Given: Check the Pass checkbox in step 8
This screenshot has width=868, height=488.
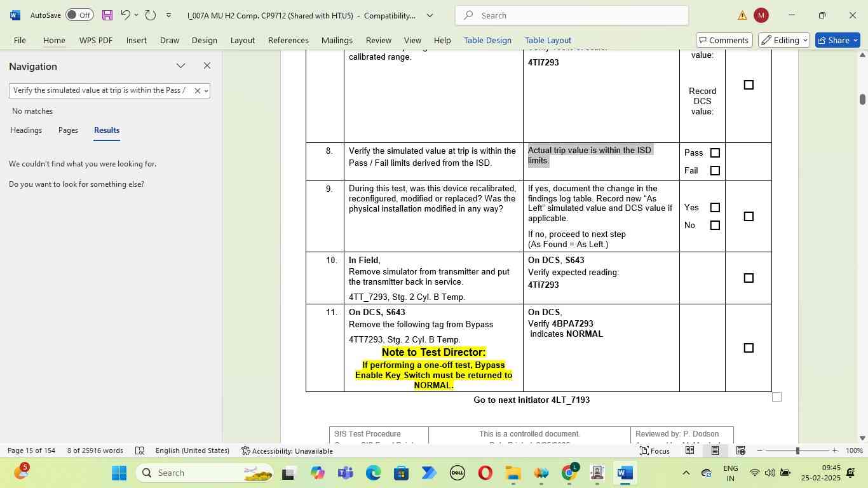Looking at the screenshot, I should click(715, 152).
